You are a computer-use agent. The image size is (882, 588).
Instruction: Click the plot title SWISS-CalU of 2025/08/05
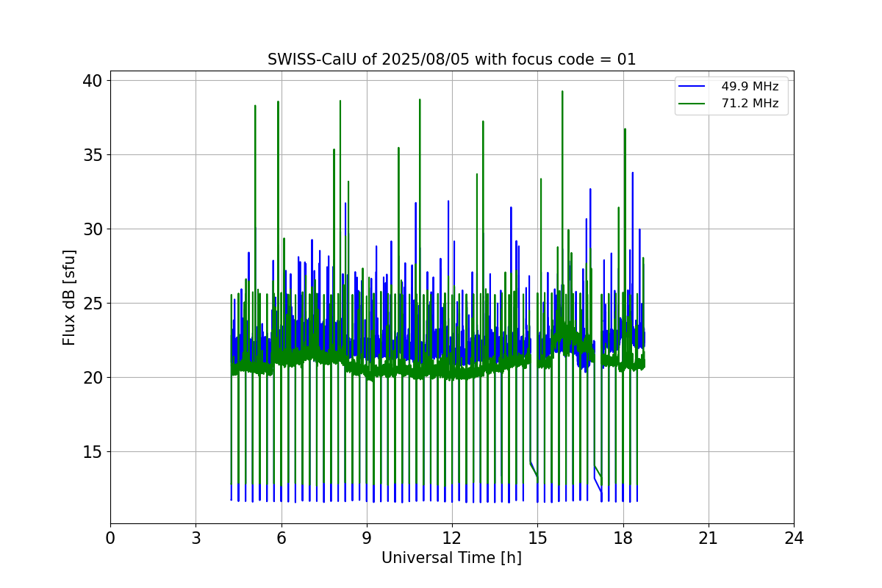(451, 60)
